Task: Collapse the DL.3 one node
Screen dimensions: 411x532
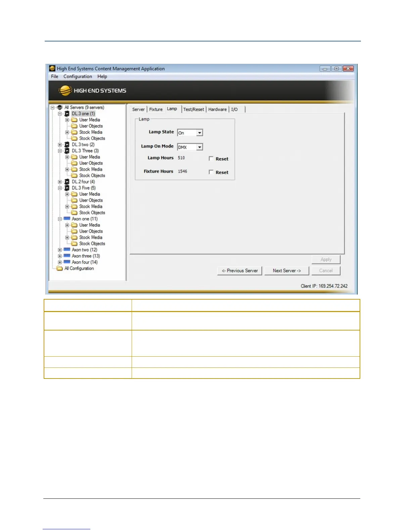Action: (x=60, y=114)
